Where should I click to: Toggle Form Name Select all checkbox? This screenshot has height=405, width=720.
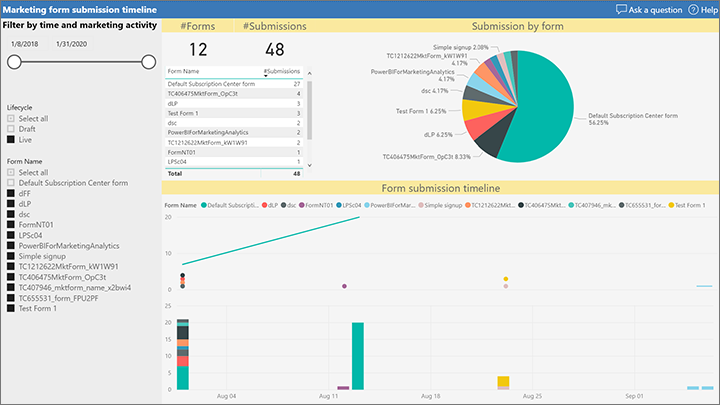click(11, 172)
